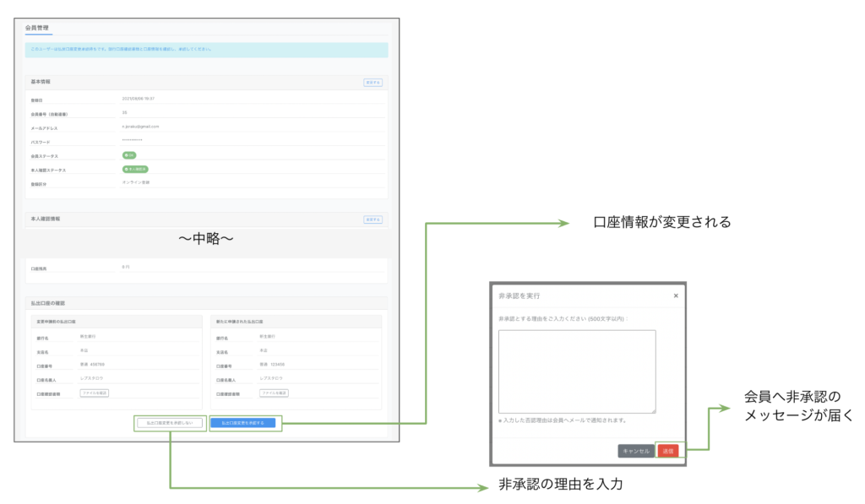Click the rejection reason text area

[x=577, y=371]
